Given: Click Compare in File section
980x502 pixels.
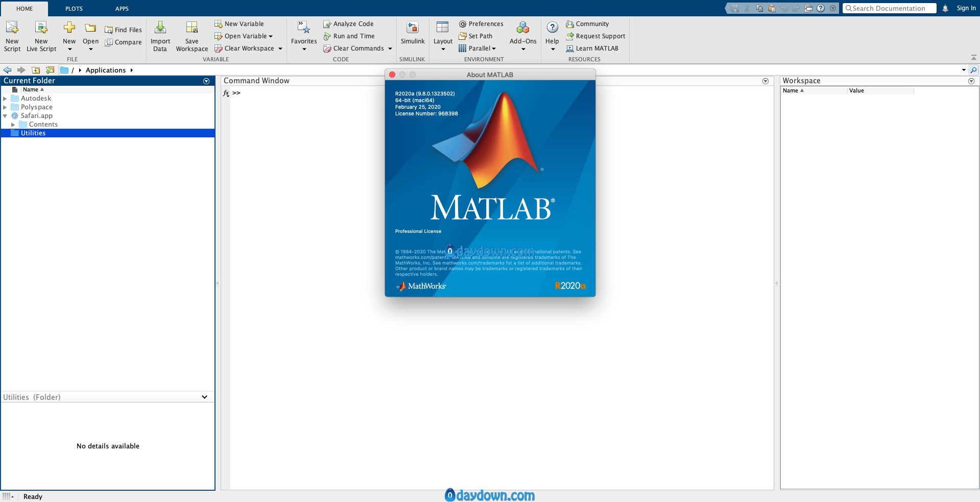Looking at the screenshot, I should pyautogui.click(x=123, y=42).
